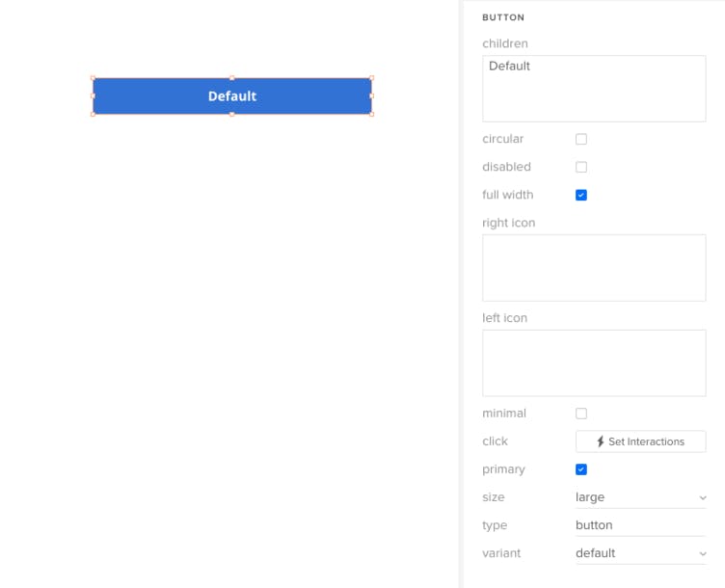Screen dimensions: 725x588
Task: Tick the disabled checkbox
Action: [x=581, y=168]
